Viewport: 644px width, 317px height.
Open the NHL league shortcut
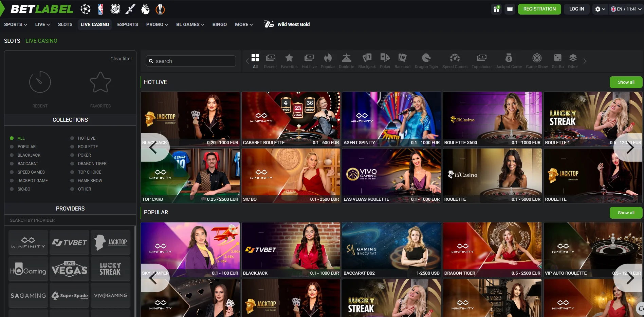click(x=115, y=9)
